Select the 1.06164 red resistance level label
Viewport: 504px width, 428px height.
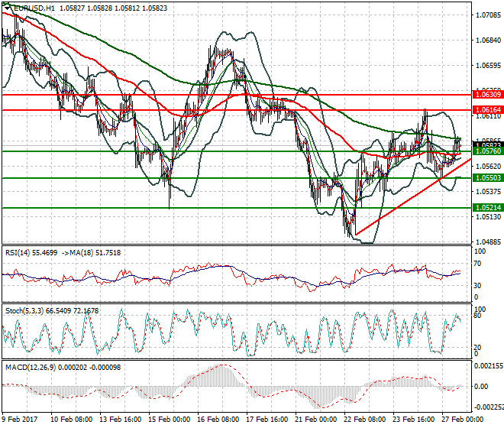pos(488,110)
